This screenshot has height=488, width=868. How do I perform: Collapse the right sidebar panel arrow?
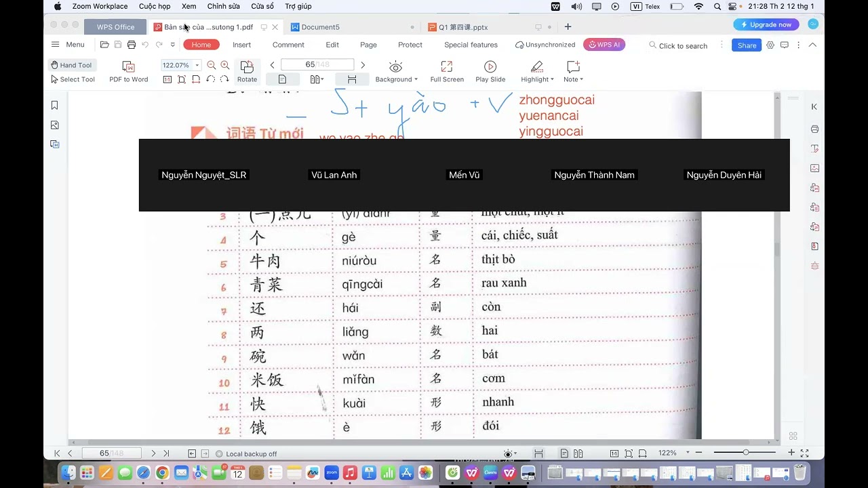tap(814, 106)
